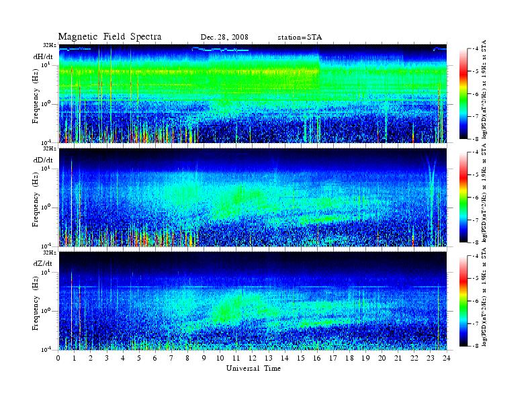
Task: Click hour 16 on the Universal Time axis
Action: pyautogui.click(x=317, y=358)
